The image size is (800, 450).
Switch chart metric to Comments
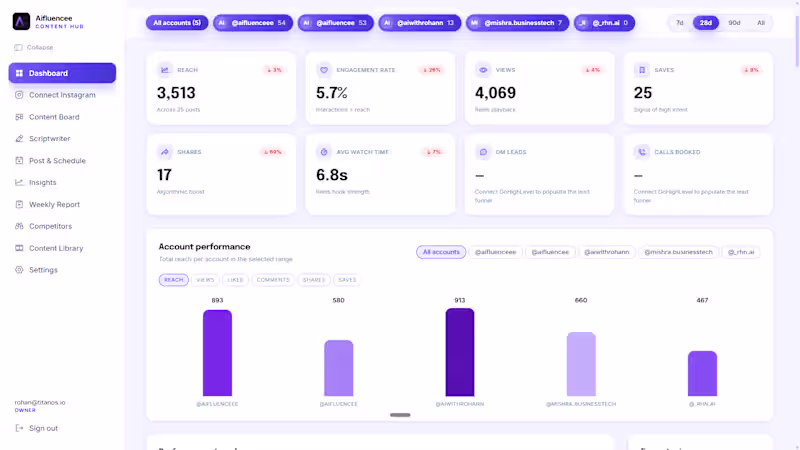pos(273,280)
